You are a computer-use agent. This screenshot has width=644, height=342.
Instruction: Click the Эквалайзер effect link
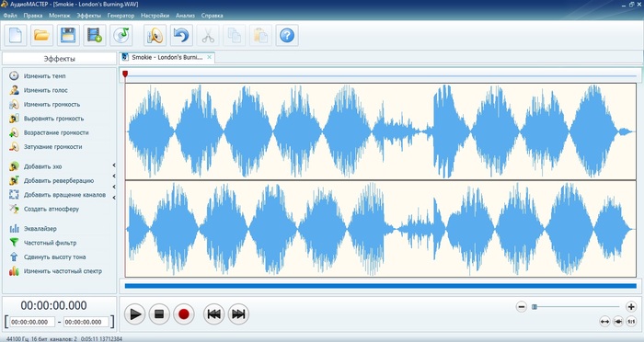[x=40, y=228]
